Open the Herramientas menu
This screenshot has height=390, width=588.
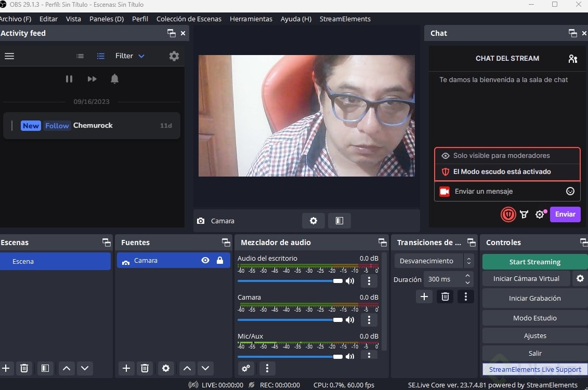coord(251,19)
